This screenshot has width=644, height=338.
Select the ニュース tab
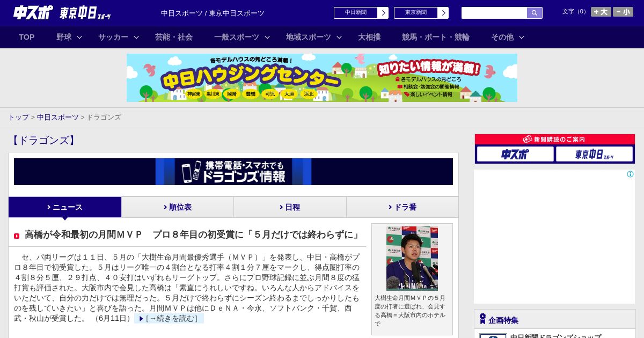pyautogui.click(x=65, y=207)
